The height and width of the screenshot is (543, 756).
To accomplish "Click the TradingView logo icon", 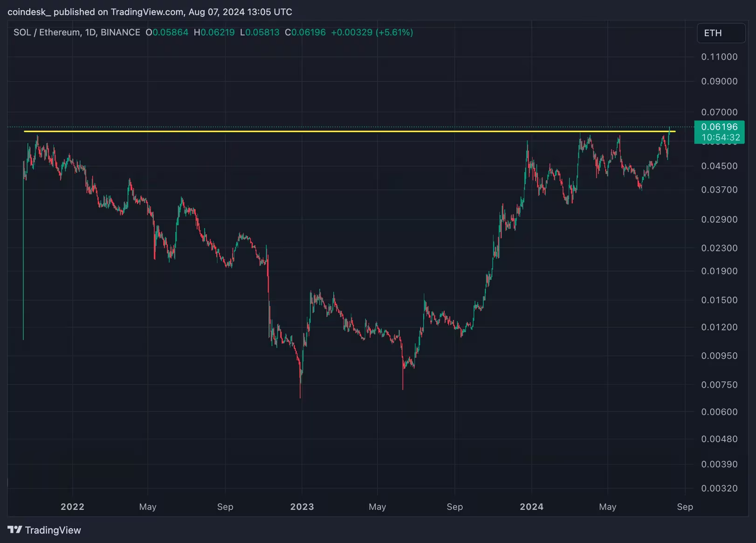I will pyautogui.click(x=14, y=529).
